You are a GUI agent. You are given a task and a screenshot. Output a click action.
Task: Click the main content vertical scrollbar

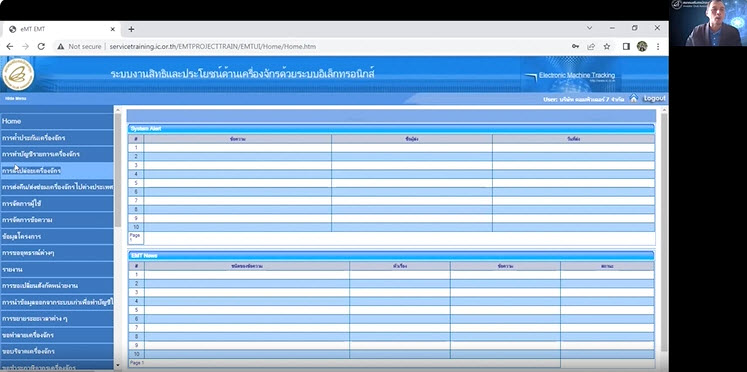664,231
